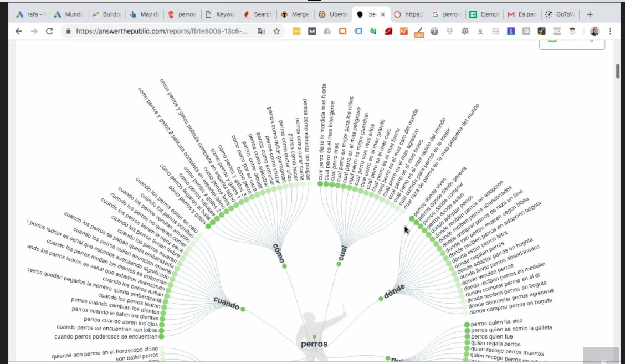This screenshot has height=364, width=625.
Task: Open the green 'og' OpenGraph extension
Action: (374, 32)
